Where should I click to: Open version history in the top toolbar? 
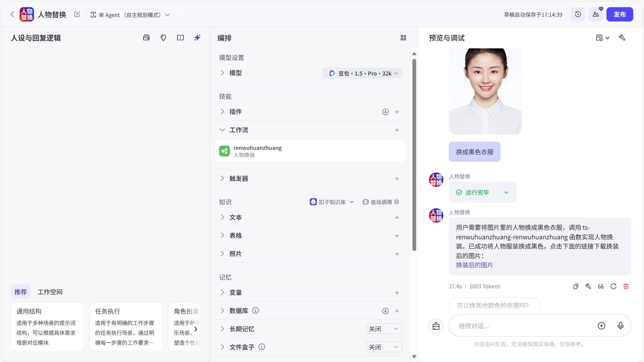(x=578, y=14)
